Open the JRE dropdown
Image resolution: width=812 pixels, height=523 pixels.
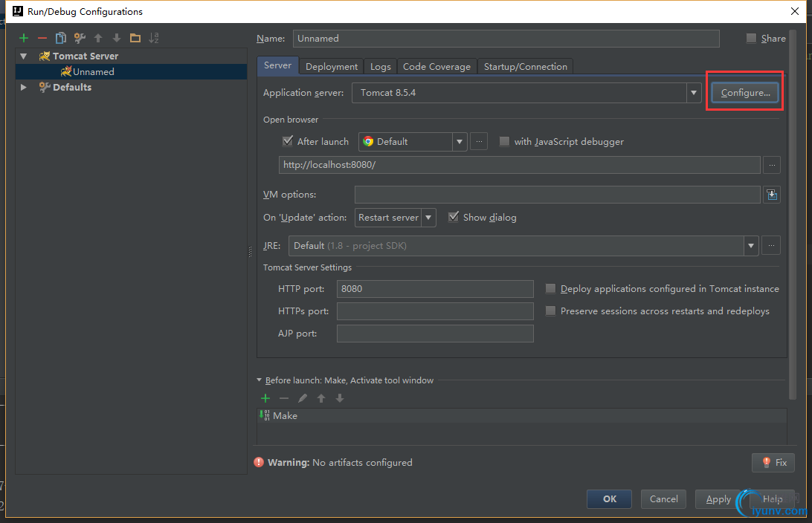pyautogui.click(x=751, y=246)
